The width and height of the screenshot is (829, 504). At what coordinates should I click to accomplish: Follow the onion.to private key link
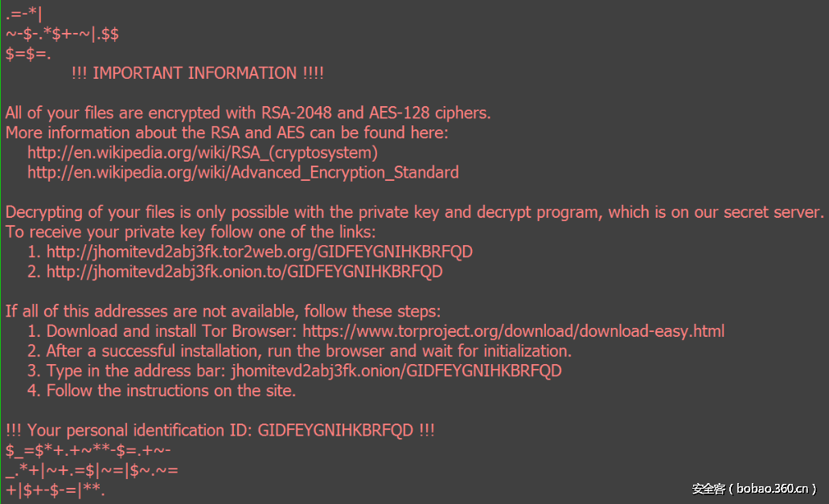coord(244,272)
